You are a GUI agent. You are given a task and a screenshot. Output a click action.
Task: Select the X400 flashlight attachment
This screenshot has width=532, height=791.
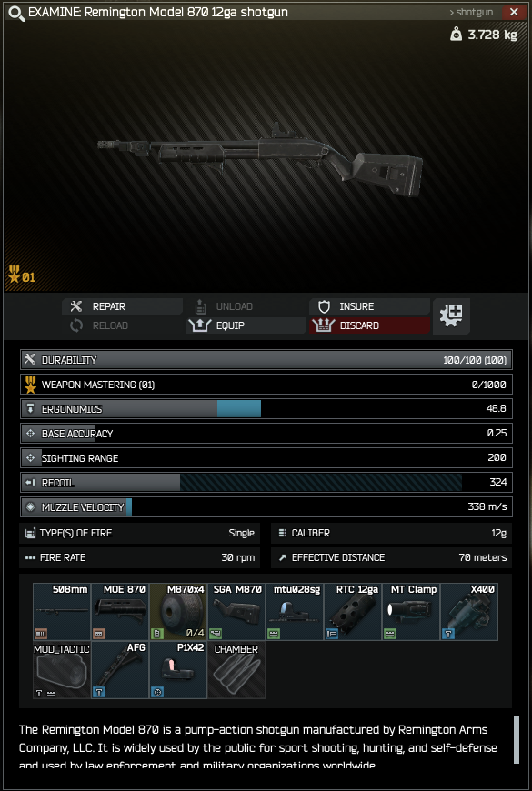(x=469, y=611)
